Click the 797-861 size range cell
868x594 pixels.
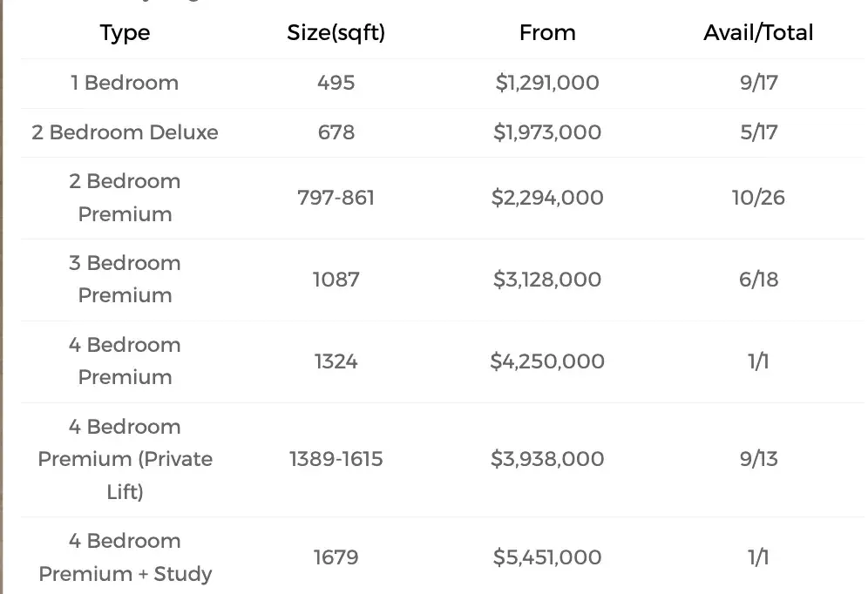336,198
